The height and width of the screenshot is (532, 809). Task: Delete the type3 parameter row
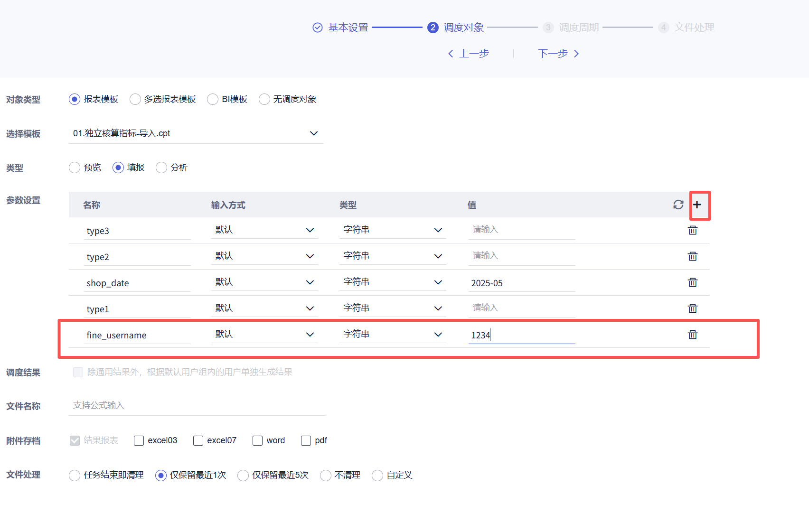point(693,230)
